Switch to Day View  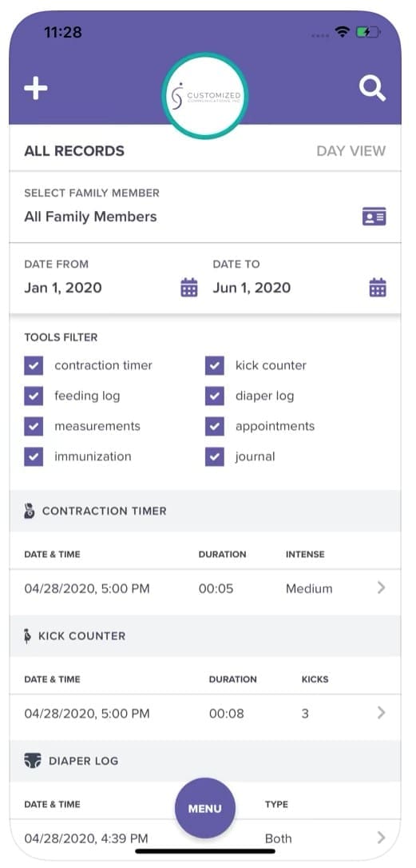(351, 151)
